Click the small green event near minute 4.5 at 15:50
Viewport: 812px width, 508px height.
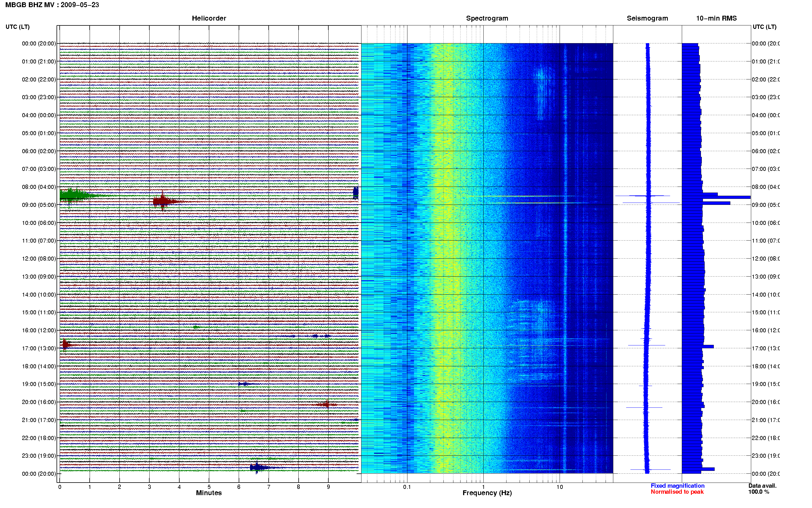(196, 327)
